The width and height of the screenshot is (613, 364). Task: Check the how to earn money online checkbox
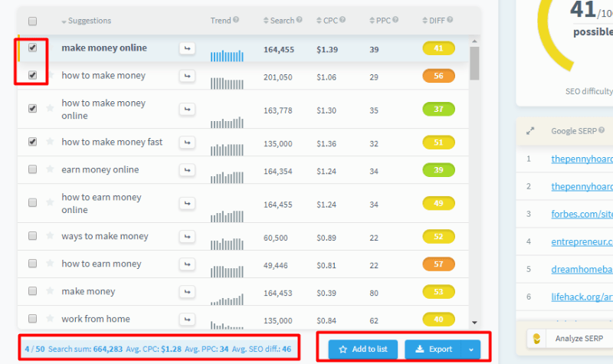pos(32,202)
